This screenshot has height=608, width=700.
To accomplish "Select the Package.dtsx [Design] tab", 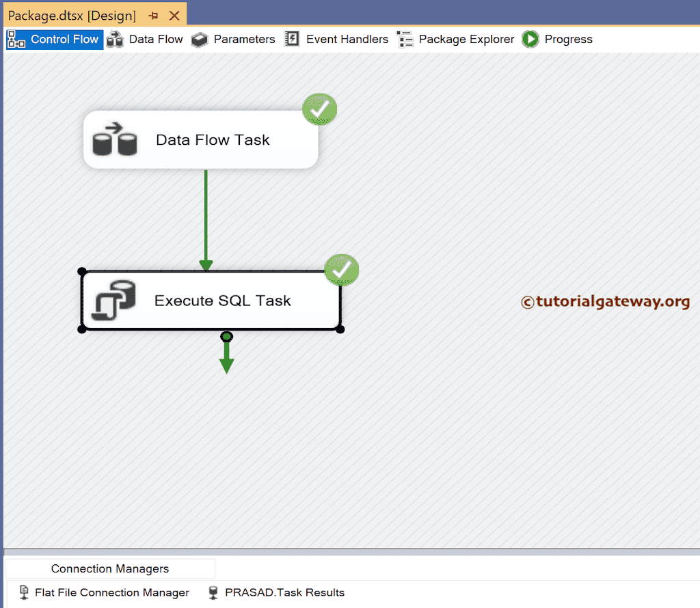I will 68,14.
